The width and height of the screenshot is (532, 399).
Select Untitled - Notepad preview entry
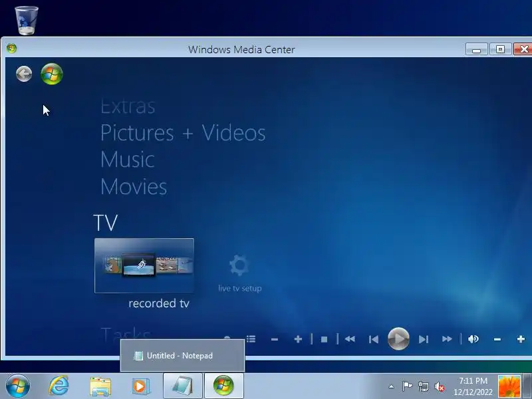tap(182, 356)
